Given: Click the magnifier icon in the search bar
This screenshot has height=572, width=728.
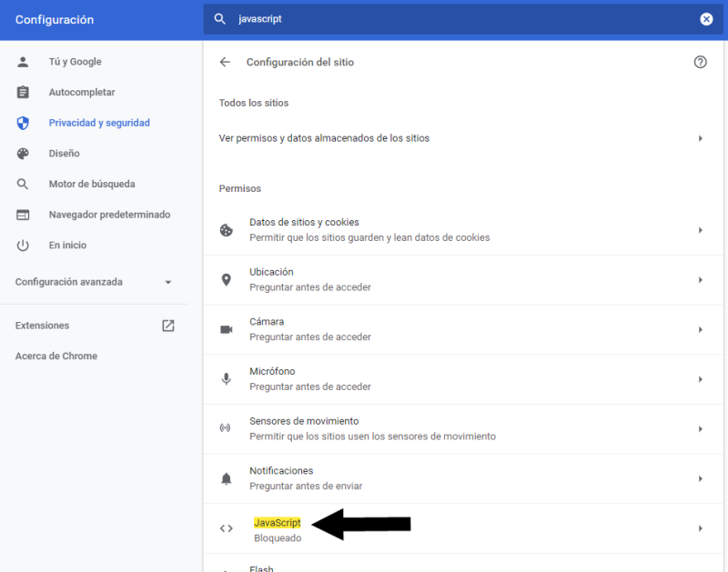Looking at the screenshot, I should point(219,19).
